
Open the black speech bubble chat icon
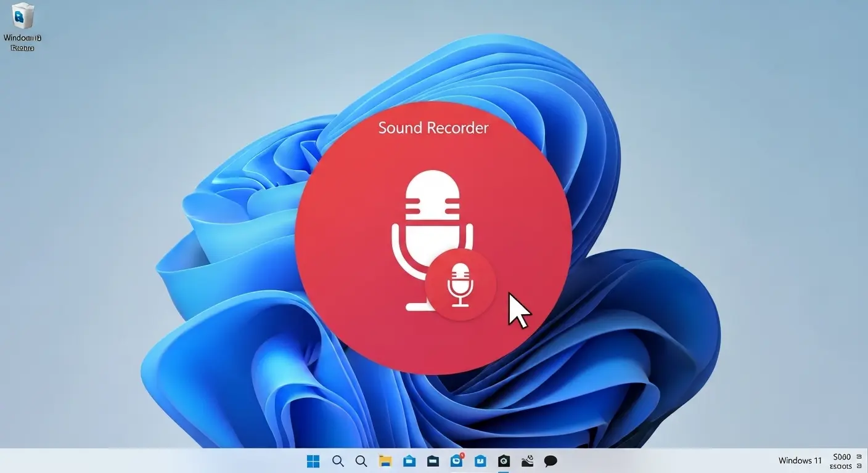click(551, 461)
